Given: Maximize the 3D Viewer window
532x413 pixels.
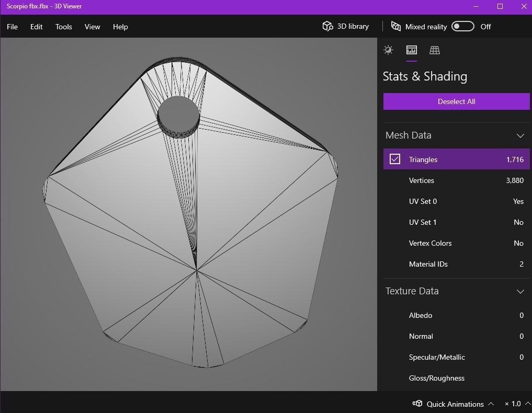Looking at the screenshot, I should coord(500,6).
